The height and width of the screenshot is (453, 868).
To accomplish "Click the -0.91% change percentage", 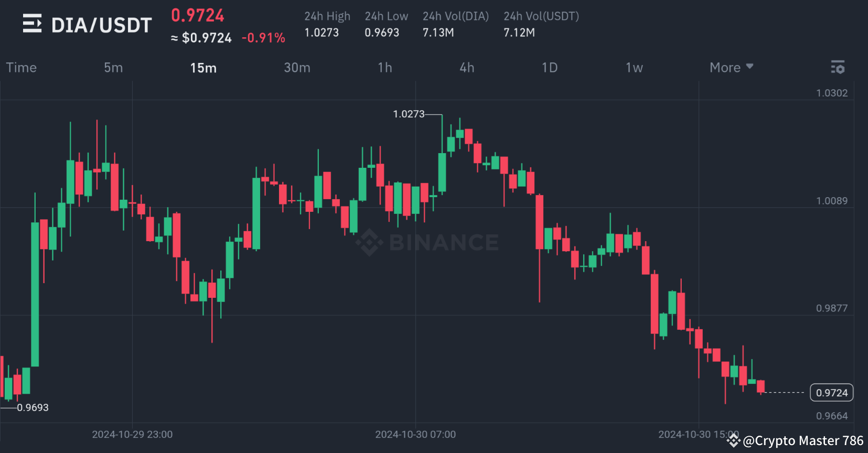I will click(263, 37).
